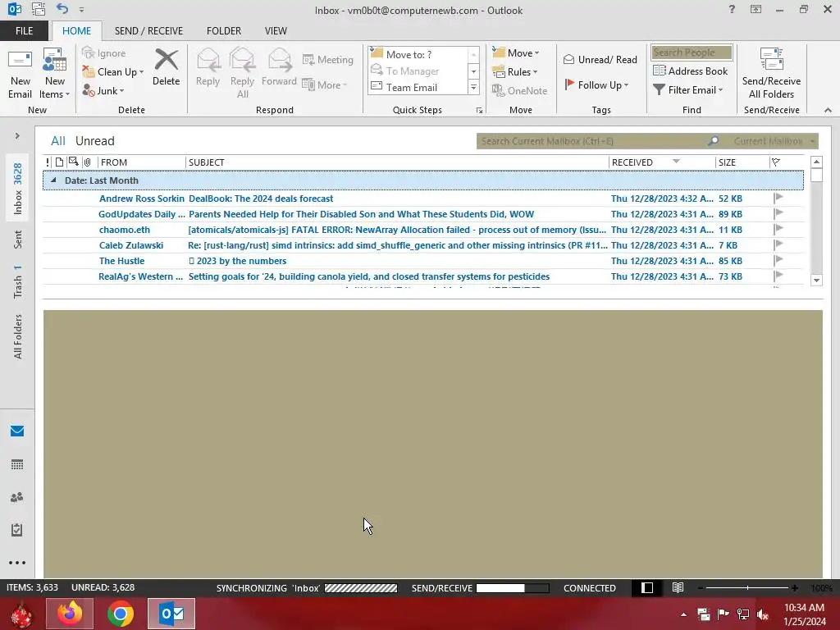
Task: Sort messages by FROM column
Action: tap(141, 162)
